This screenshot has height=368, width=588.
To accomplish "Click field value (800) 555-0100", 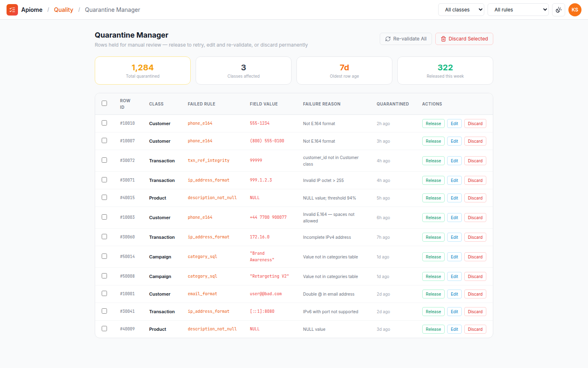I will point(267,141).
